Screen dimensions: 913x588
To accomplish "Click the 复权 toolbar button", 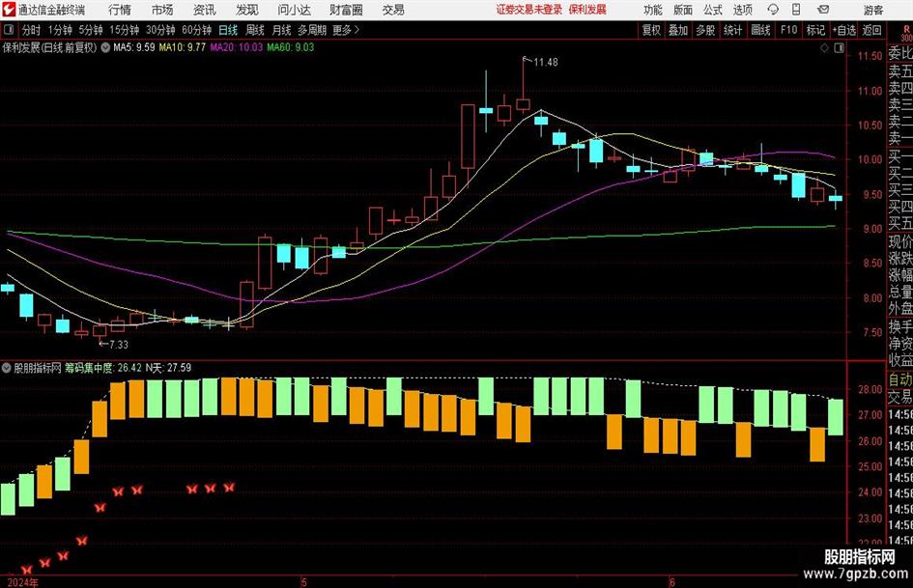I will (651, 30).
